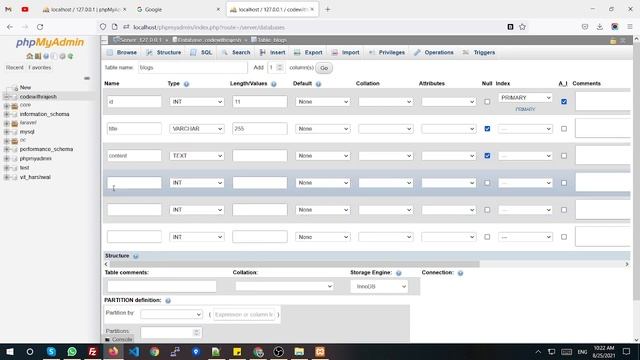The width and height of the screenshot is (640, 360).
Task: Switch to the Structure tab
Action: [164, 52]
